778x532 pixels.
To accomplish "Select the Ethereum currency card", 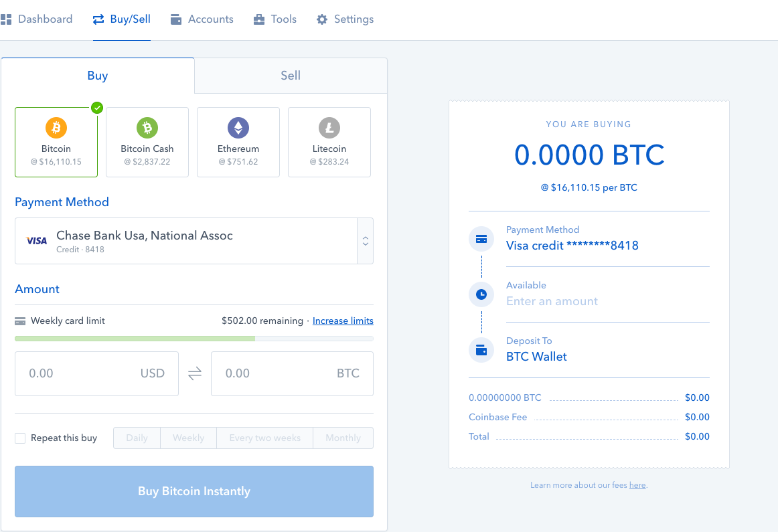I will (x=238, y=143).
